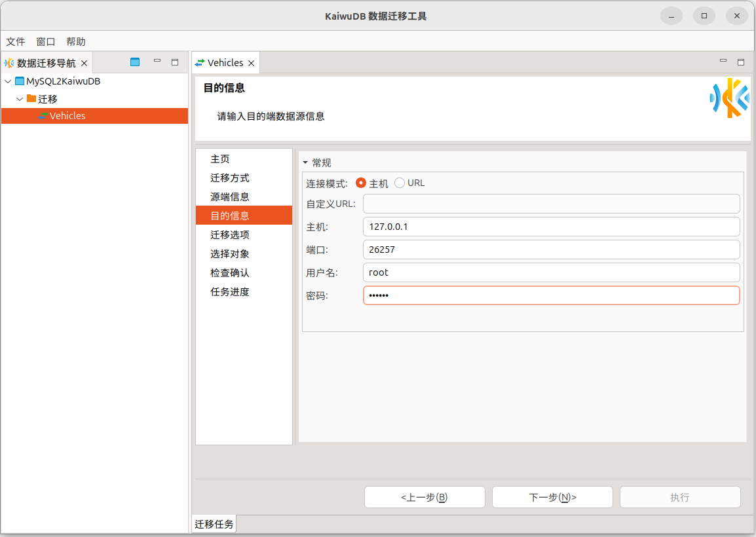756x537 pixels.
Task: Click the 下一步 button
Action: [552, 497]
